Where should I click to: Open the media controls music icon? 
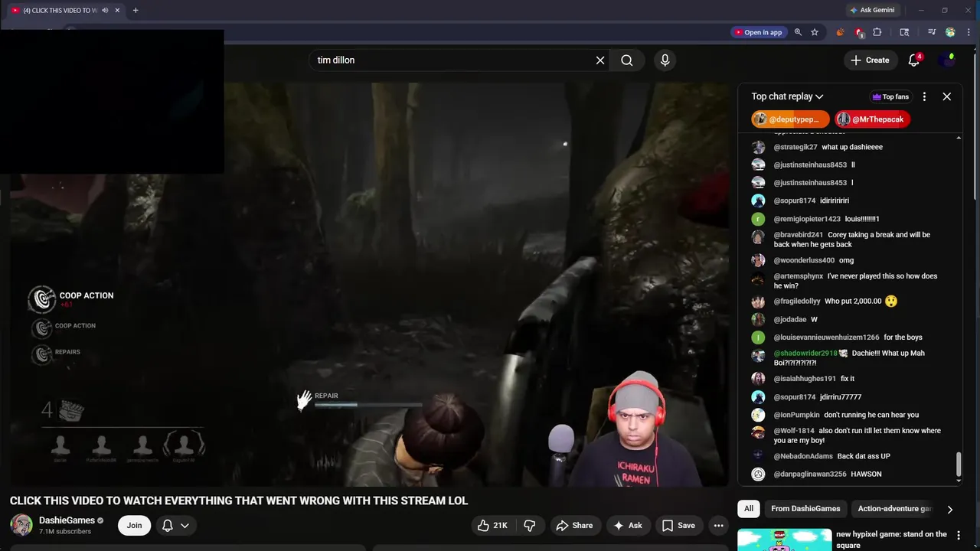(x=932, y=32)
